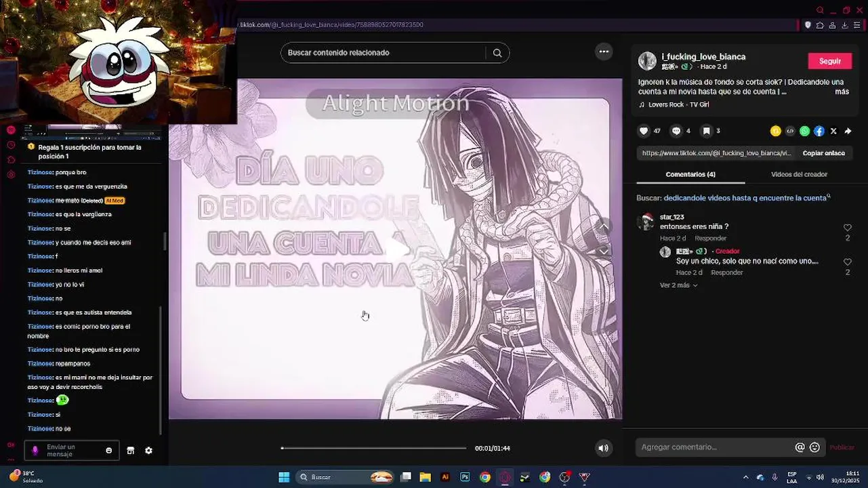Viewport: 868px width, 488px height.
Task: Reply to star_123's comment
Action: coord(711,239)
